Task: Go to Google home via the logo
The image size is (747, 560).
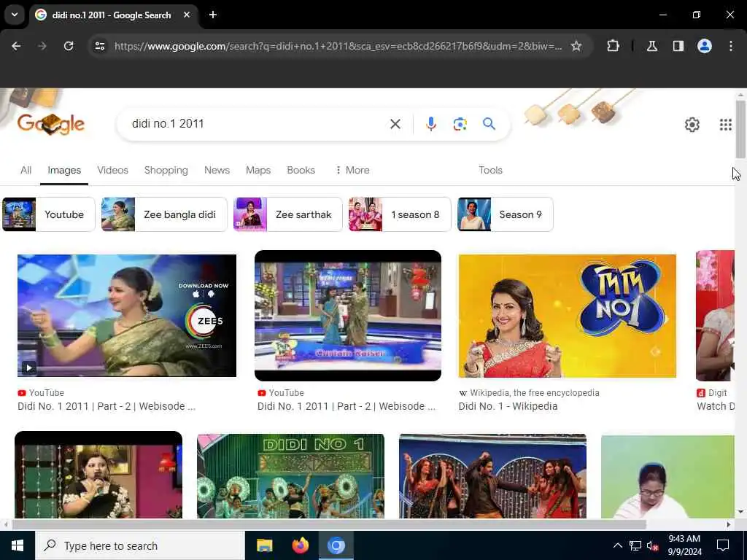Action: point(51,124)
